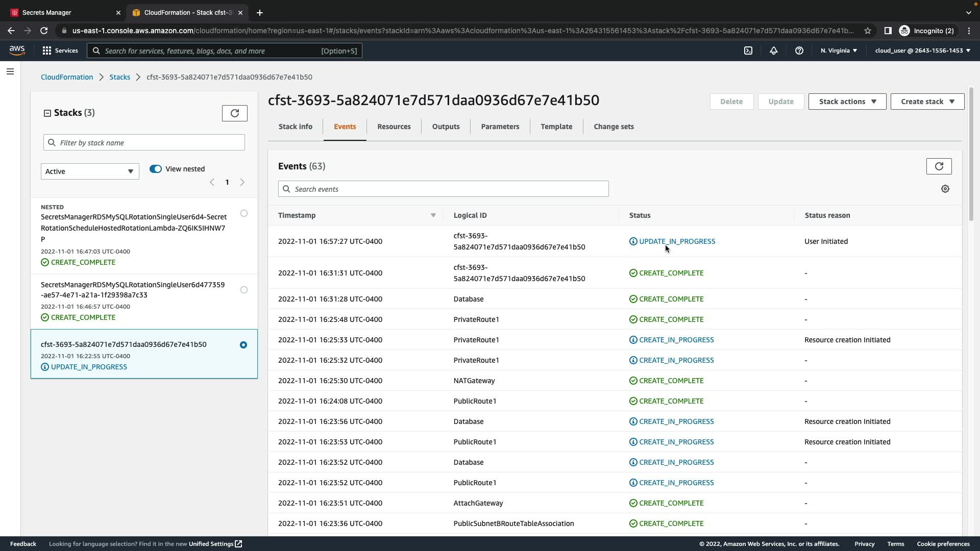The width and height of the screenshot is (980, 551).
Task: Select the nested HostedRotationLambda stack radio
Action: point(244,213)
